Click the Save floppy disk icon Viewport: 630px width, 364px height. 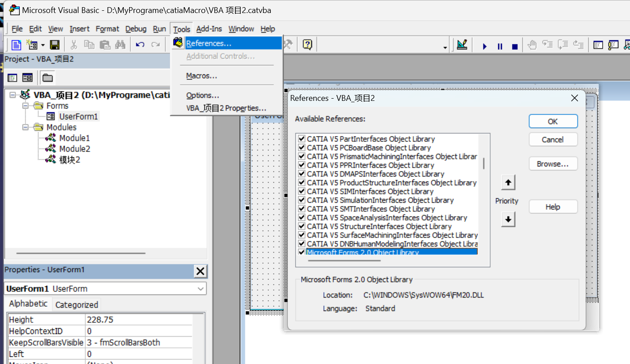[55, 45]
